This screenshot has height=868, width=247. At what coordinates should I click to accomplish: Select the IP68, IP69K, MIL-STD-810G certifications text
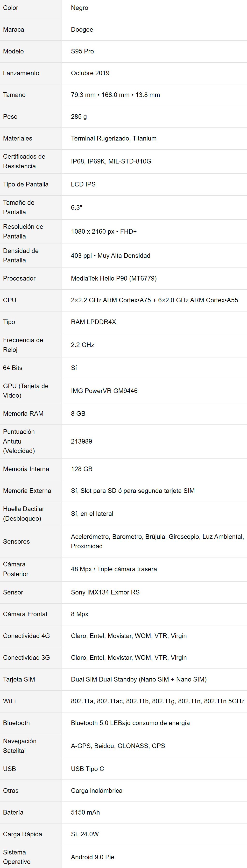point(111,161)
